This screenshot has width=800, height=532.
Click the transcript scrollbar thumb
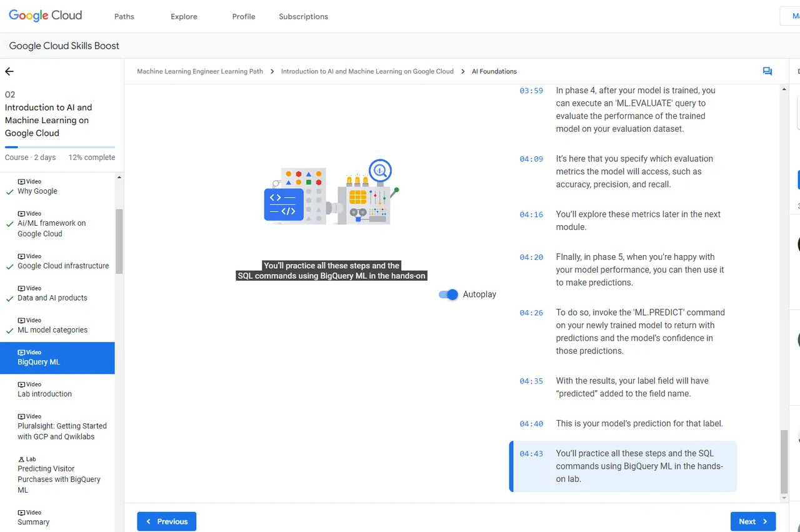click(784, 462)
